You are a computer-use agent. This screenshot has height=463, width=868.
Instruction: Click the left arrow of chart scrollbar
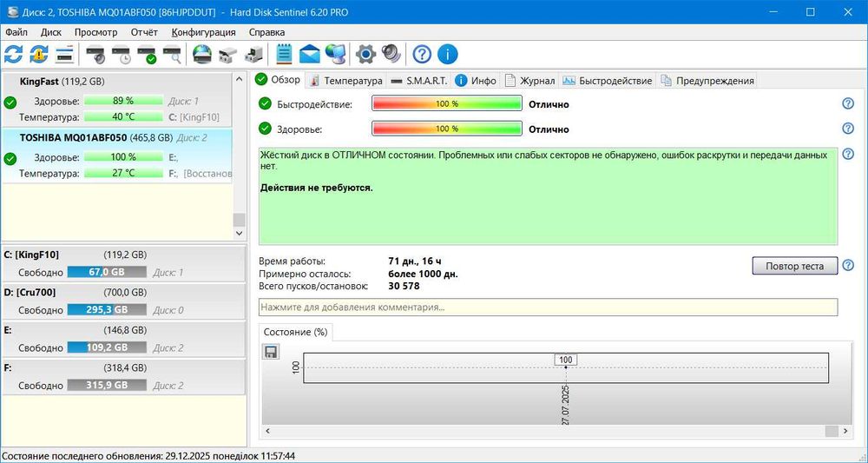tap(267, 431)
